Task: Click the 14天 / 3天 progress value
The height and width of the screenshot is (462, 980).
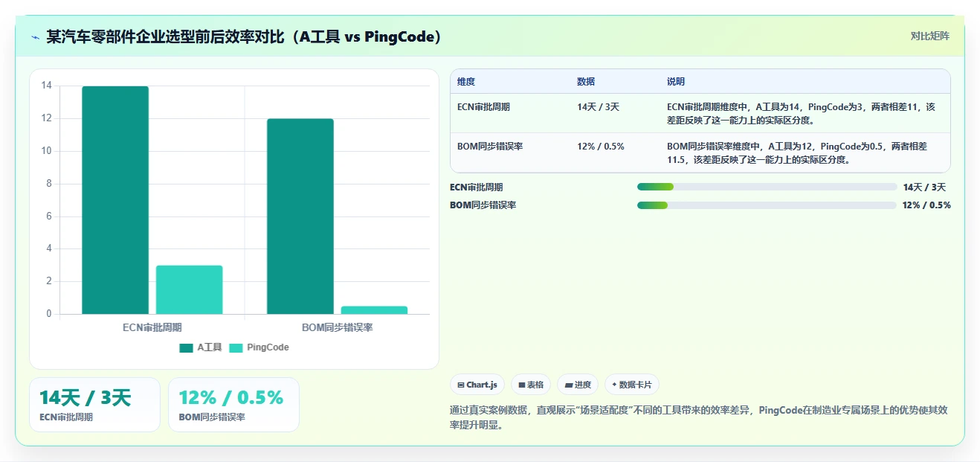Action: [924, 187]
